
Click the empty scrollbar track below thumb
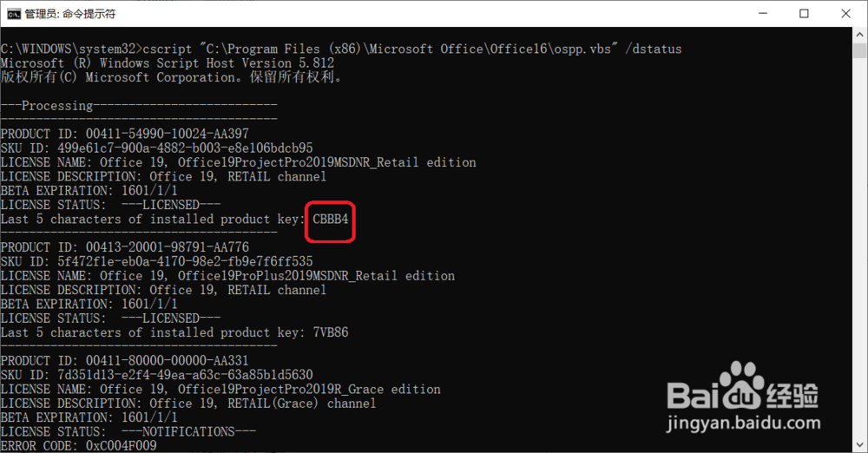pos(859,260)
